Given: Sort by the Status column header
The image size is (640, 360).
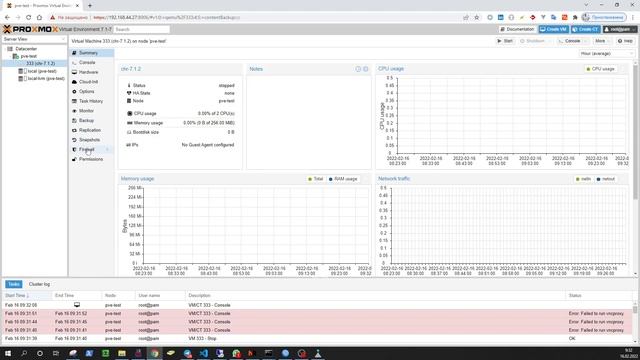Looking at the screenshot, I should pos(600,296).
